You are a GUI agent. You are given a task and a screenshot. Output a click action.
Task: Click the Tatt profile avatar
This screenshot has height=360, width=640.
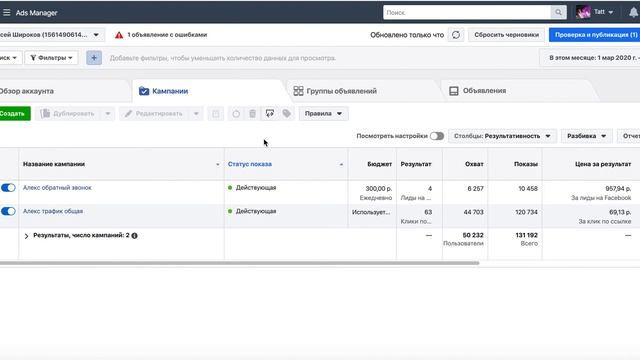coord(583,12)
